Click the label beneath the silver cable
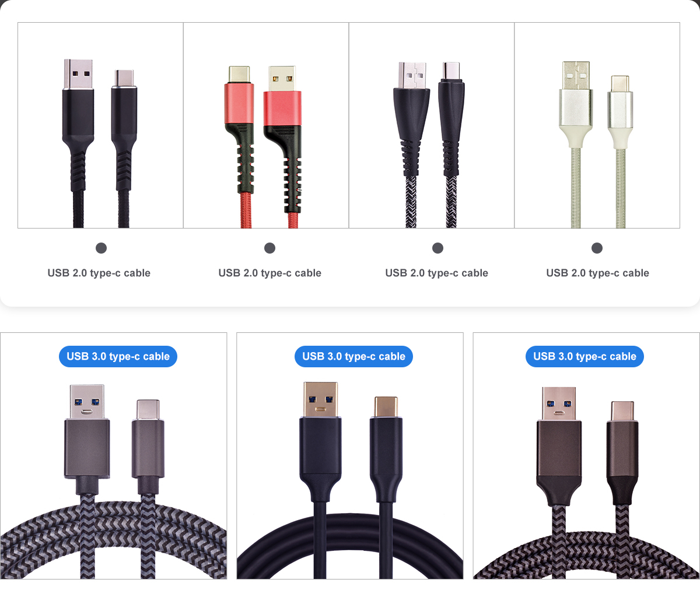This screenshot has height=604, width=700. 597,273
